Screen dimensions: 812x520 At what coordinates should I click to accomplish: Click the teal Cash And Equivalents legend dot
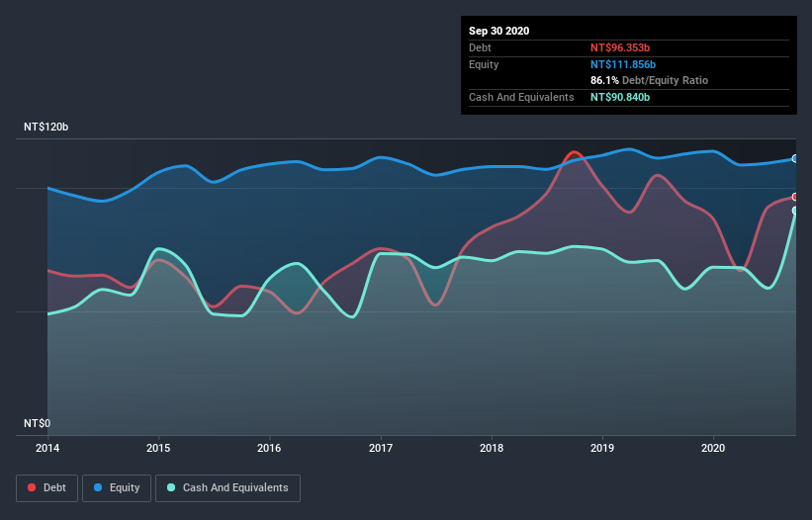pyautogui.click(x=171, y=487)
